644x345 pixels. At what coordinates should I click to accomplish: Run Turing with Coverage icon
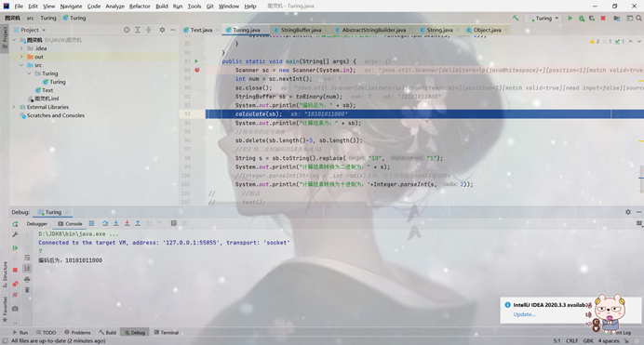pos(592,18)
